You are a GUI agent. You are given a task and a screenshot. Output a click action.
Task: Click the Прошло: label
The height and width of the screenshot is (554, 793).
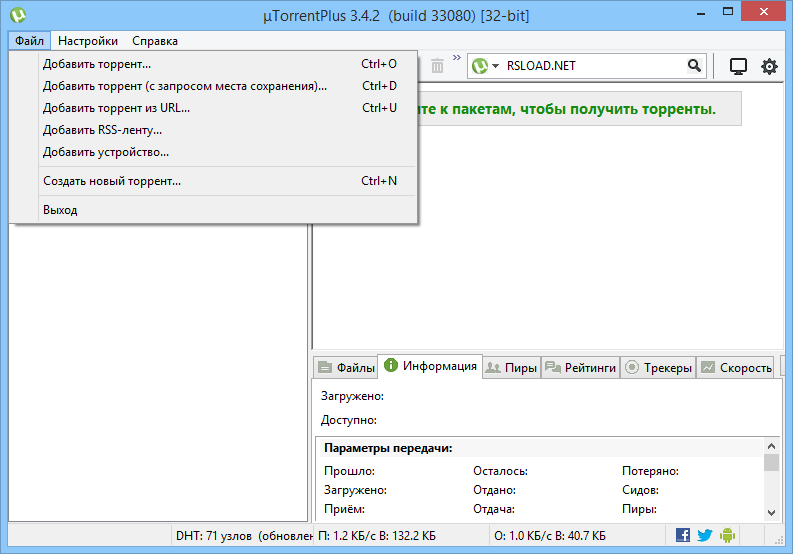pos(349,471)
